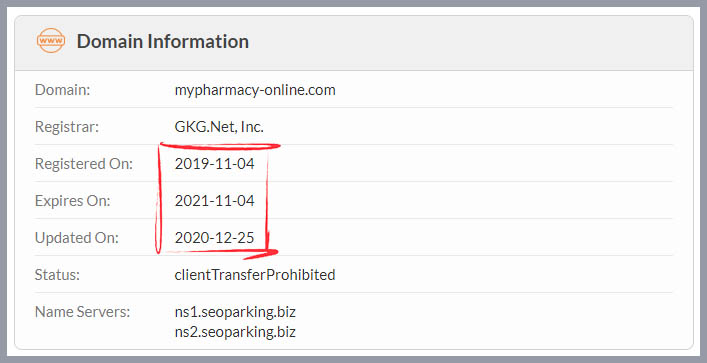Select the mypharmacy-online.com domain text
Image resolution: width=707 pixels, height=363 pixels.
pos(255,90)
